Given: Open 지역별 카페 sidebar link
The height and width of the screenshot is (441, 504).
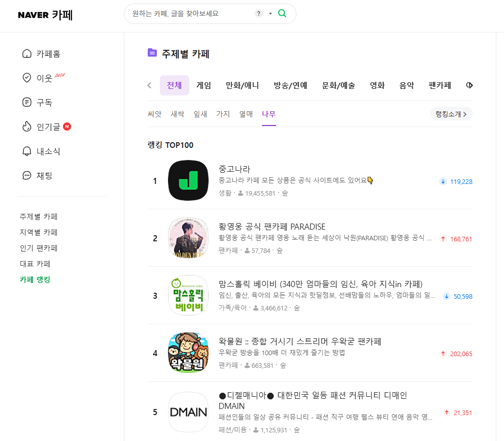Looking at the screenshot, I should pyautogui.click(x=39, y=232).
